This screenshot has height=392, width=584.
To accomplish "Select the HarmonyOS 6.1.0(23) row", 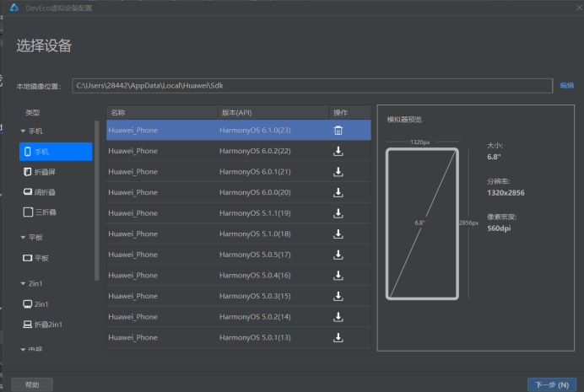I will pos(238,130).
